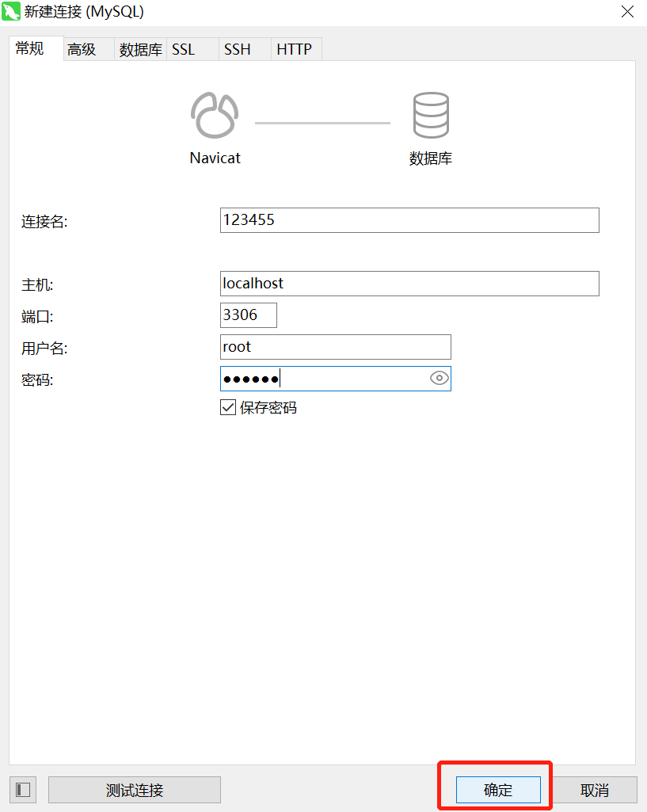The width and height of the screenshot is (647, 812).
Task: Open the HTTP tab
Action: 294,49
